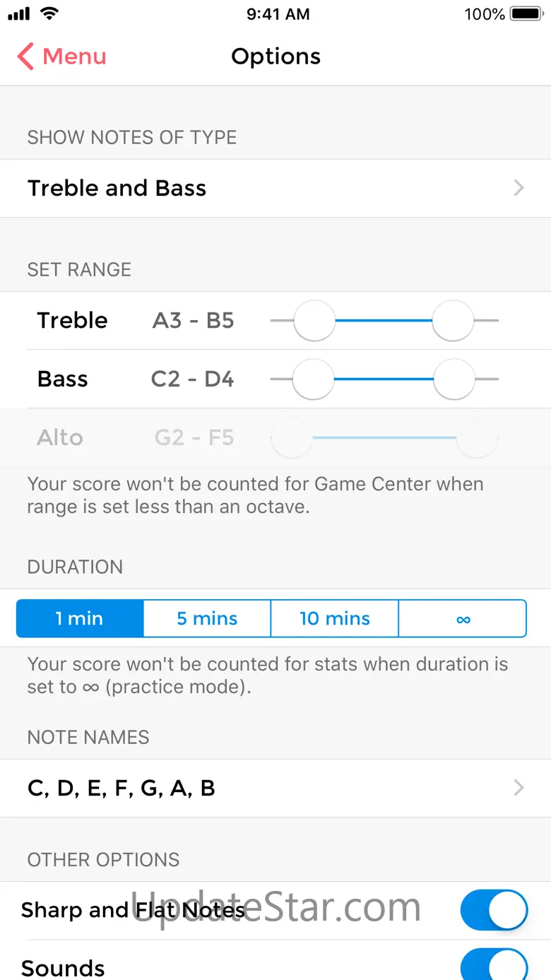551x980 pixels.
Task: Tap the Treble and Bass label
Action: pyautogui.click(x=117, y=188)
